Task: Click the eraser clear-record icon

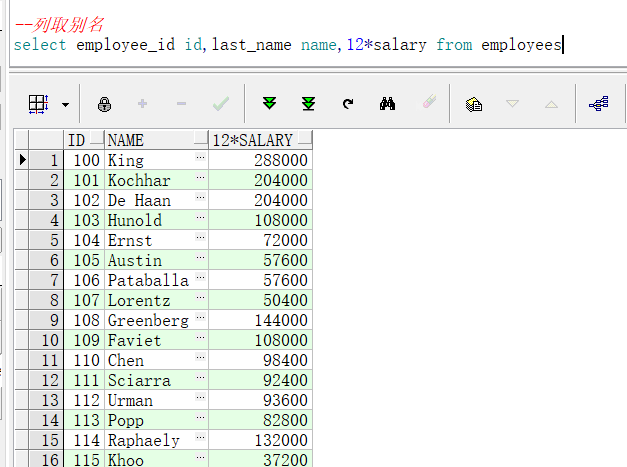Action: 429,102
